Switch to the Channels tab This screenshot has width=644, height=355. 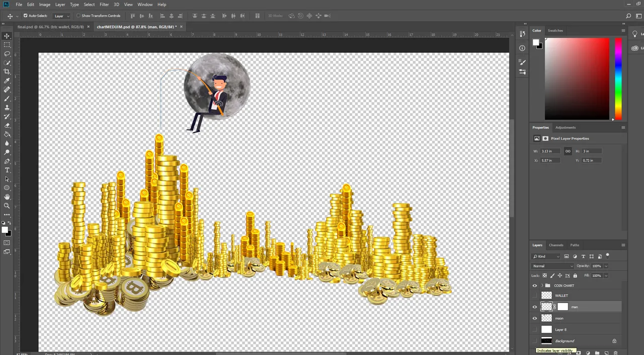[x=556, y=245]
